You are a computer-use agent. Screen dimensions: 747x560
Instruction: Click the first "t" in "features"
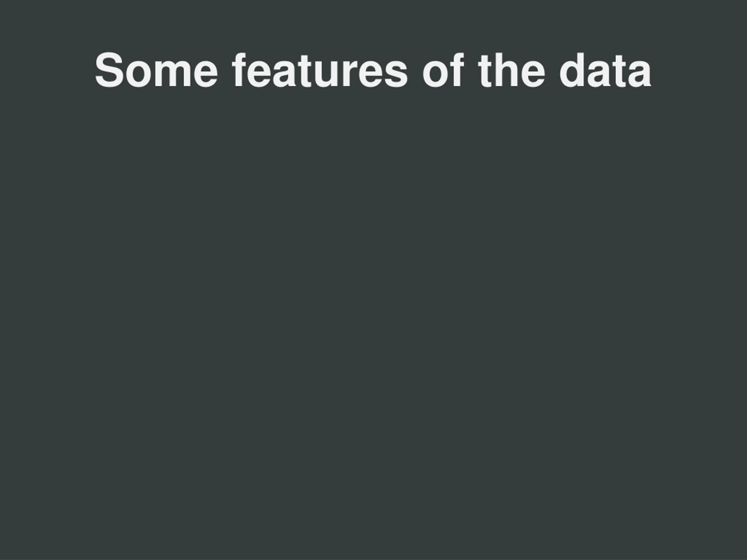point(305,71)
